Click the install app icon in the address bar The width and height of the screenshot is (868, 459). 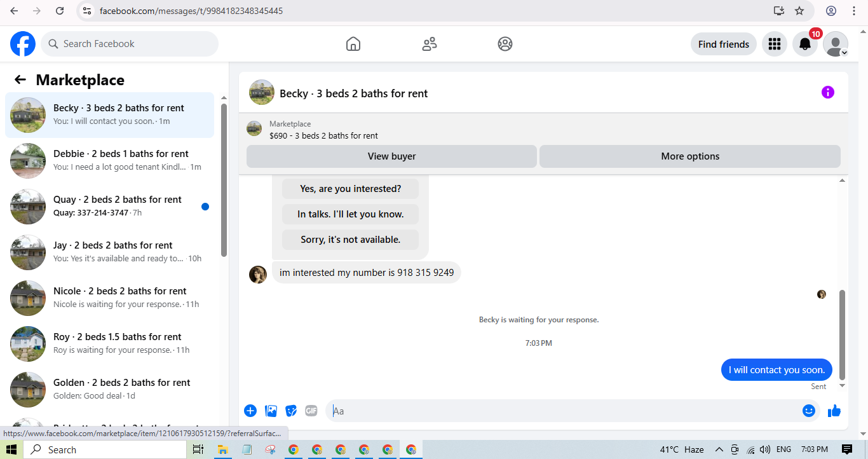tap(778, 11)
